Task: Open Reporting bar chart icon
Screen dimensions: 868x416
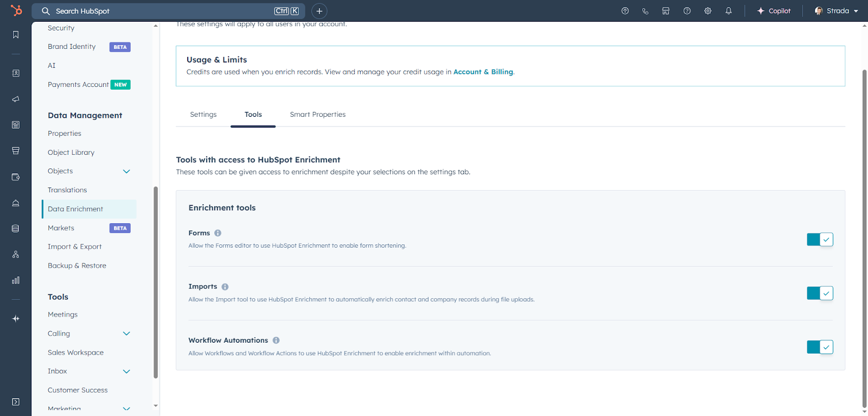Action: 16,280
